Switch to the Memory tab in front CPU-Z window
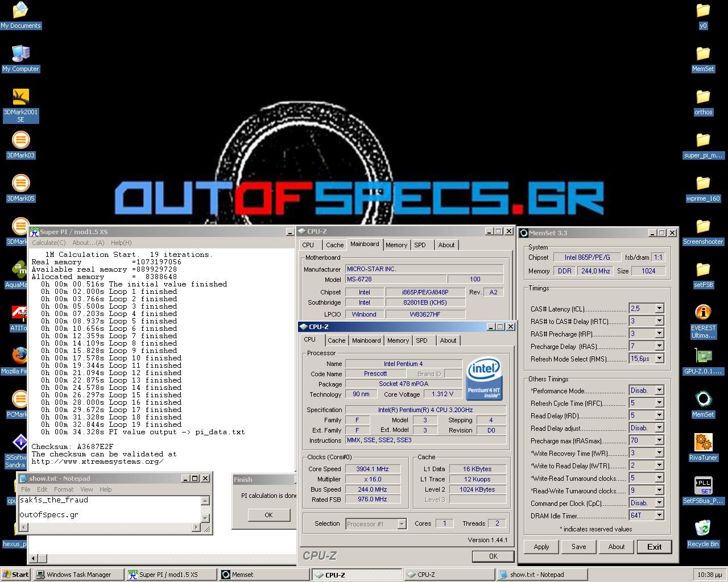 [x=398, y=340]
